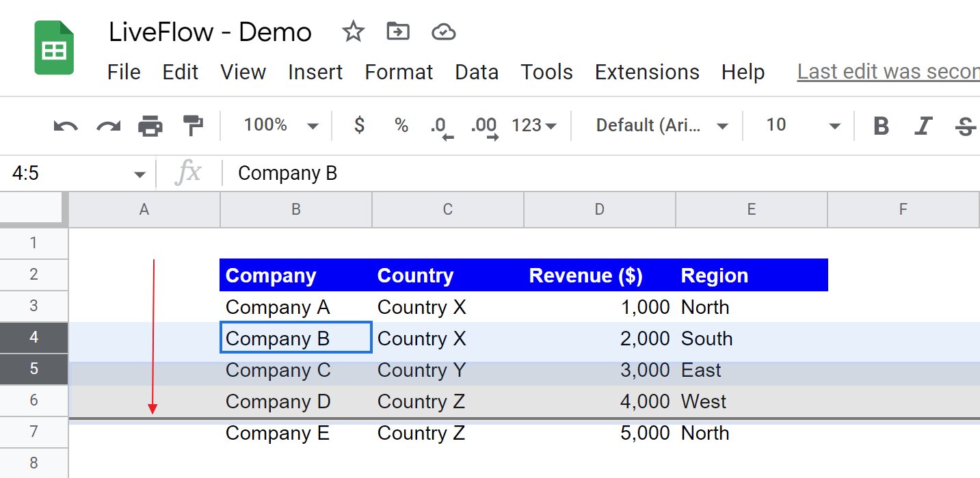Screen dimensions: 980x478
Task: Toggle bold formatting
Action: click(x=882, y=125)
